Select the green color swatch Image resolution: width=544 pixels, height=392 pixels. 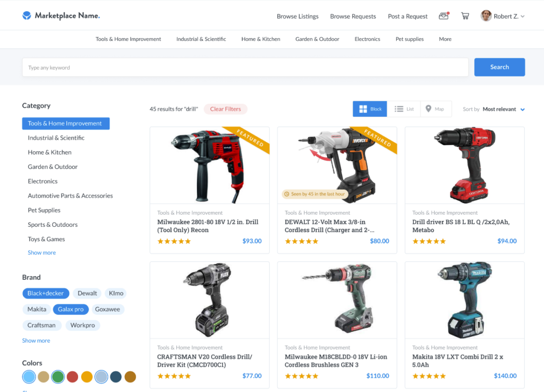tap(58, 377)
